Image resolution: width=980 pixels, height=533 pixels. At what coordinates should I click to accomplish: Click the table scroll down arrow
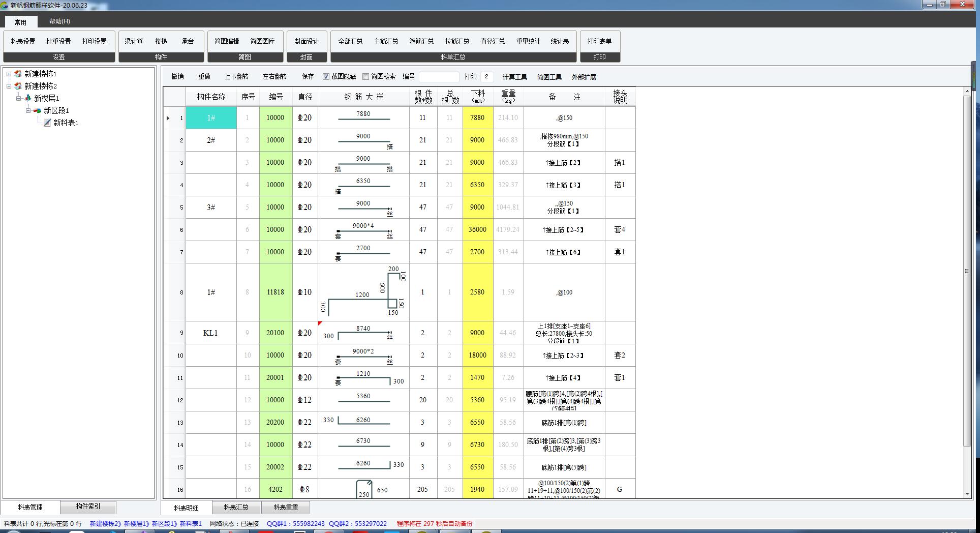click(967, 494)
